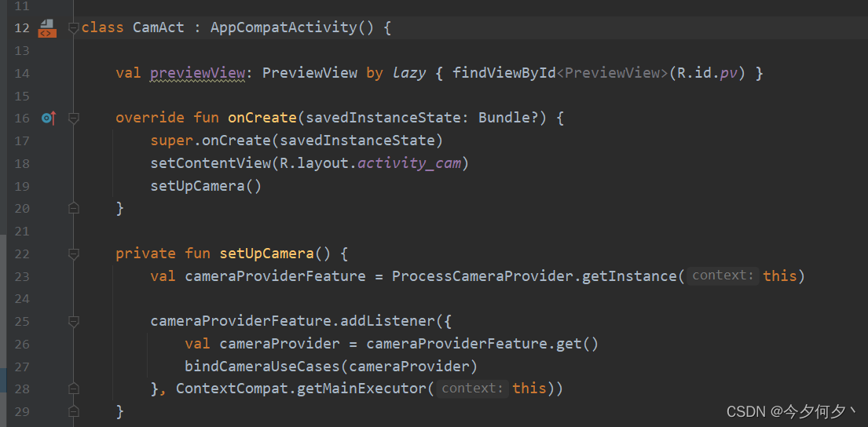Click the underlined previewView property name
The image size is (868, 427).
198,73
